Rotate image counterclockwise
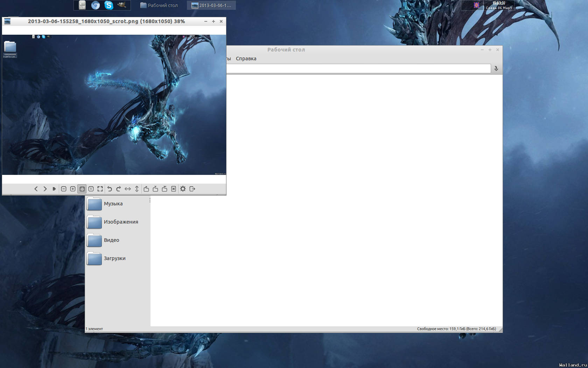588x368 pixels. [110, 189]
